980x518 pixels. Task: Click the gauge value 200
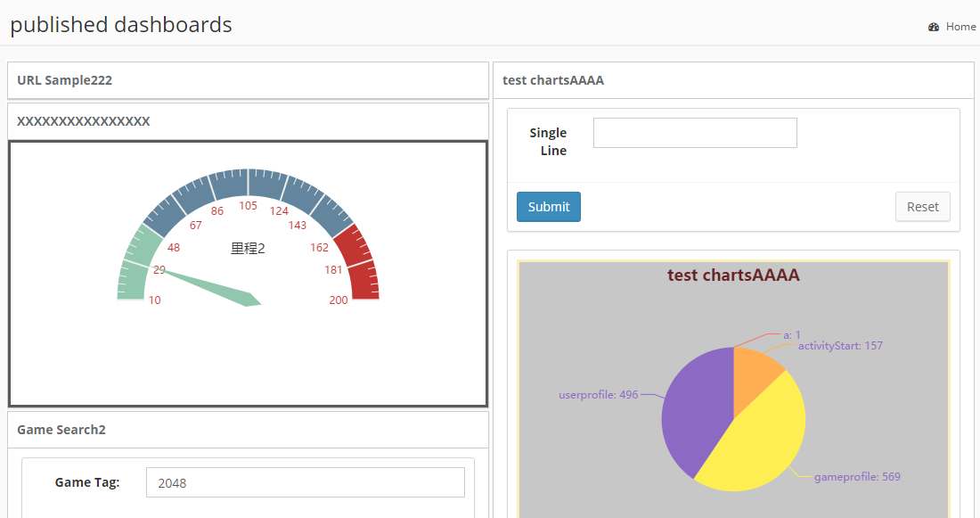click(339, 300)
